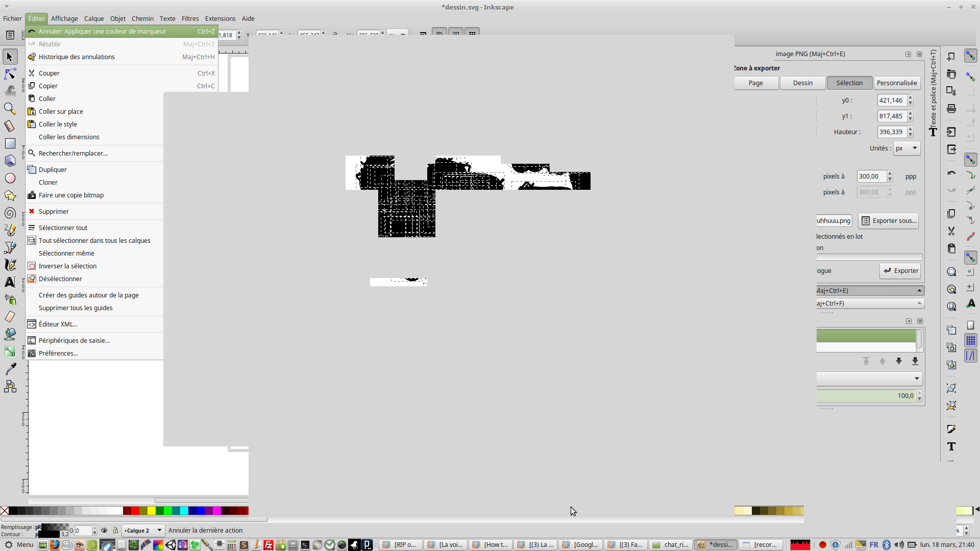
Task: Pick the Rectangle drawing tool
Action: click(x=10, y=143)
